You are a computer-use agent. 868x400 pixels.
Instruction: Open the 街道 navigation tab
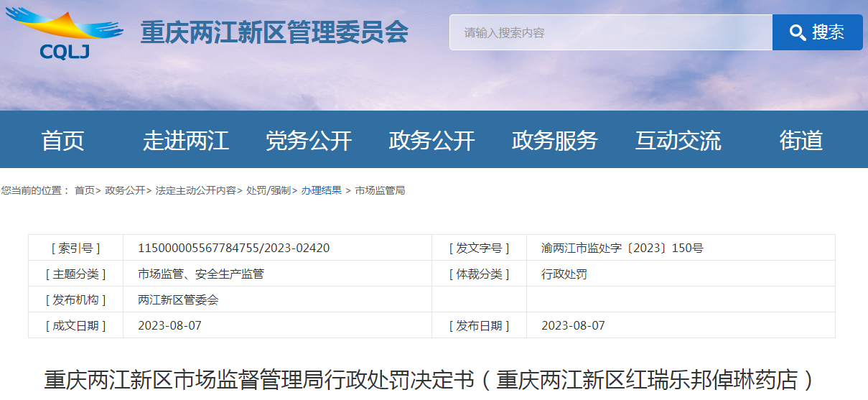click(801, 140)
